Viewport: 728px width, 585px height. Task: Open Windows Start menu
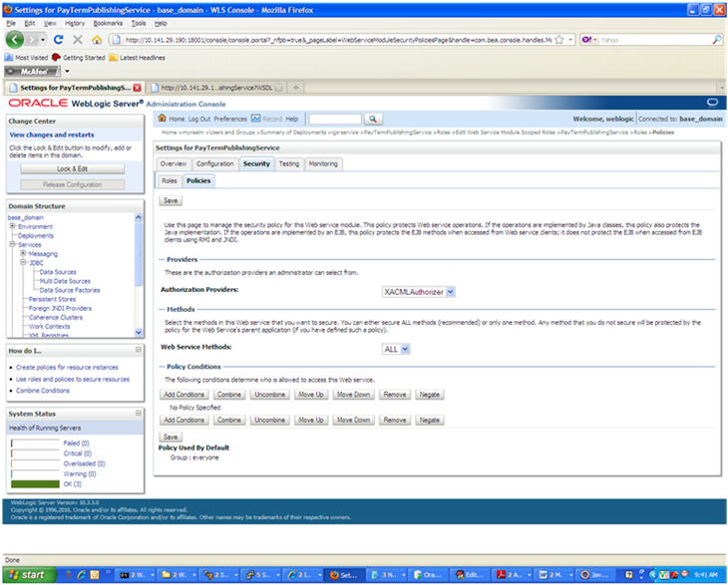(28, 575)
